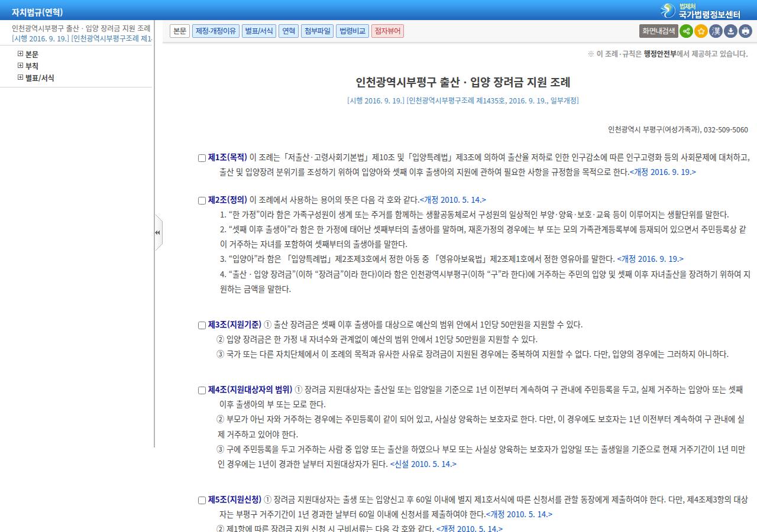Print the page using the printer icon

coord(745,31)
